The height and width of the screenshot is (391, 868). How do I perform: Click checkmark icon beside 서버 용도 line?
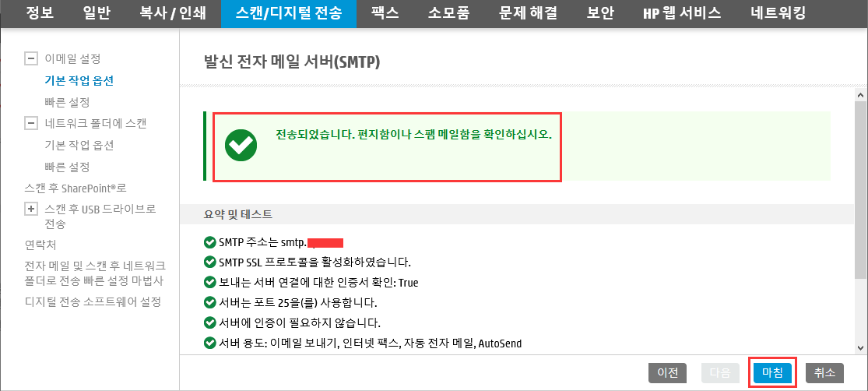point(210,343)
